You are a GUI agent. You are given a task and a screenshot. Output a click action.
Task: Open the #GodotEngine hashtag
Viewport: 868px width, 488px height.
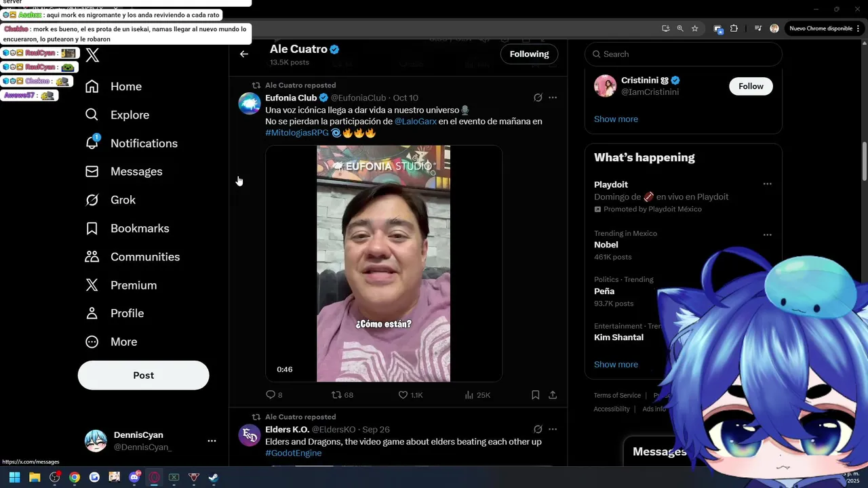[293, 453]
